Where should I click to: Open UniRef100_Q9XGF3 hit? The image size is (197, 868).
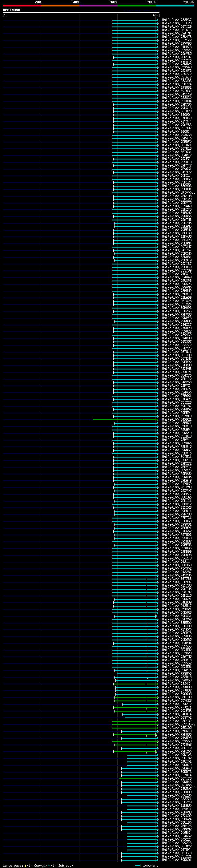click(176, 71)
